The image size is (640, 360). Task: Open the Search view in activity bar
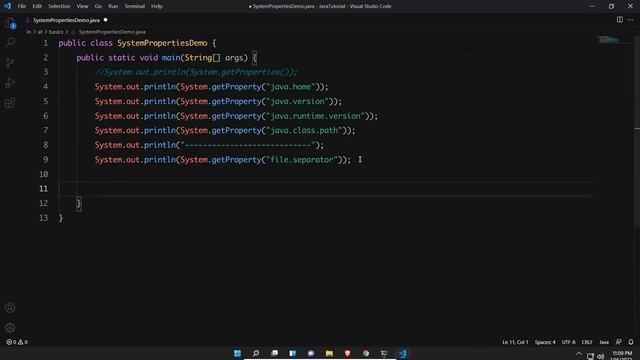pos(10,42)
